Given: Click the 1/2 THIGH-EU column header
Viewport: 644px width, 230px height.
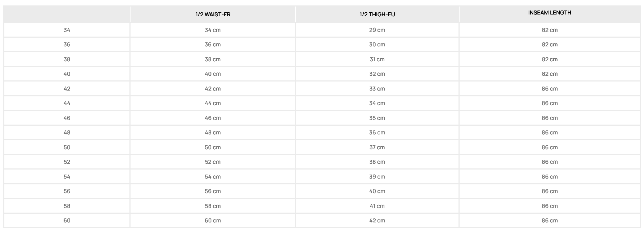Looking at the screenshot, I should click(377, 14).
